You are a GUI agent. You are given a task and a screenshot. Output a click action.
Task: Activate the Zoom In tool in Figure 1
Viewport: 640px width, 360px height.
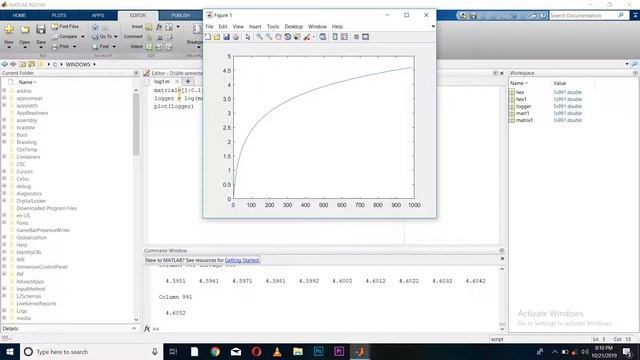[x=259, y=37]
